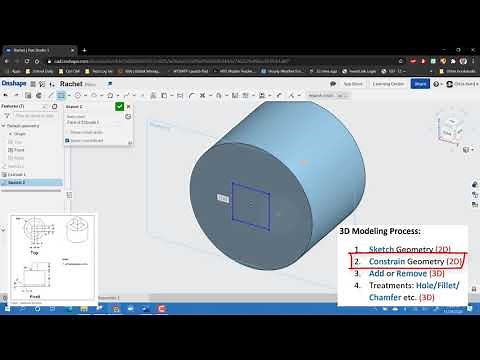
Task: Redo the last undone action
Action: [x=17, y=96]
